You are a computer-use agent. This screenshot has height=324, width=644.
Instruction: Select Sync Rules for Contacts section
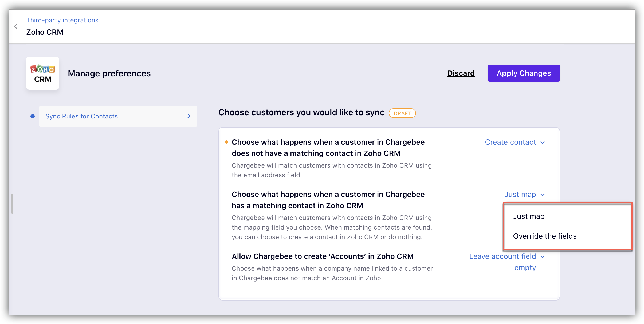click(81, 116)
